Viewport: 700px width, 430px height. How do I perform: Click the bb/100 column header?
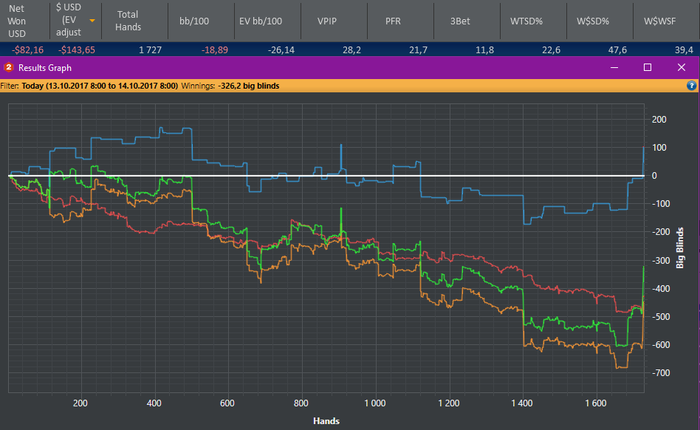(x=194, y=21)
